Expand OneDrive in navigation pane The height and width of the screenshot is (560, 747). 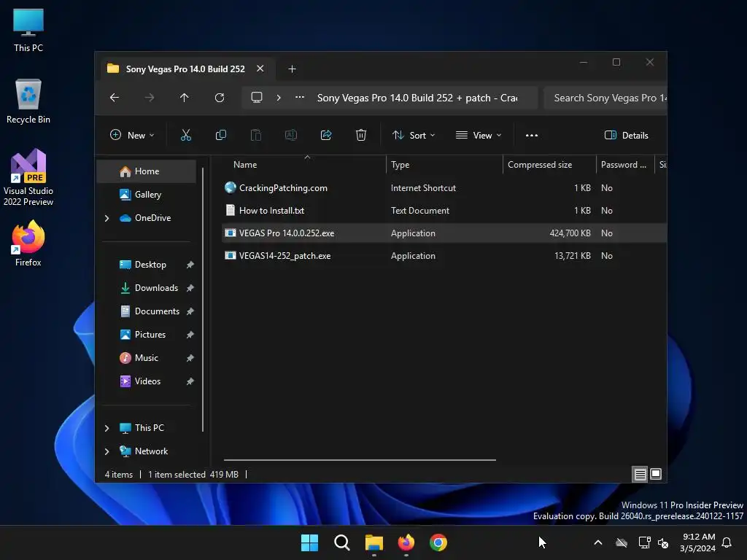(x=107, y=218)
